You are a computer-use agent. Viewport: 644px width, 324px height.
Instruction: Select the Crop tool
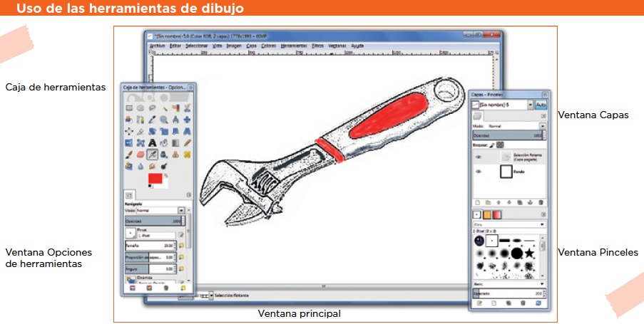(140, 131)
